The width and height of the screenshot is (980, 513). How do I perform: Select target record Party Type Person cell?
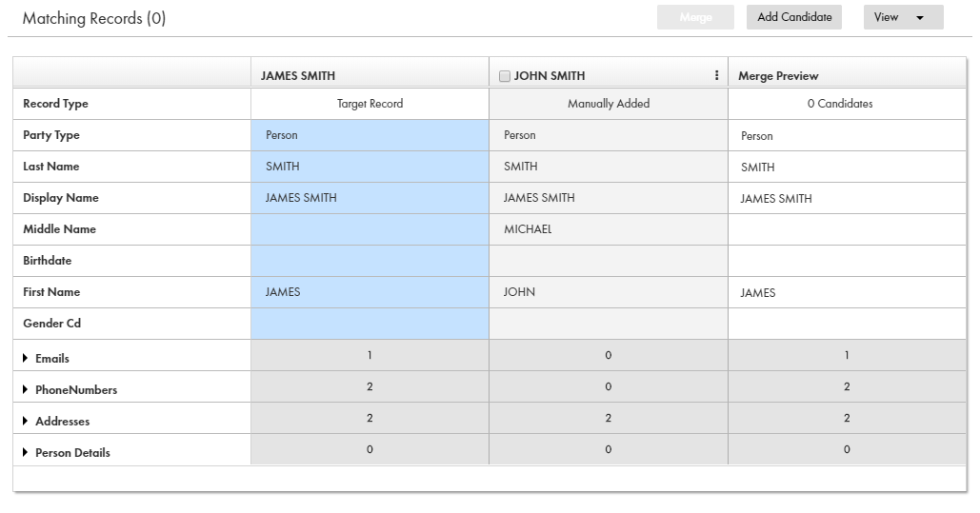click(x=370, y=135)
